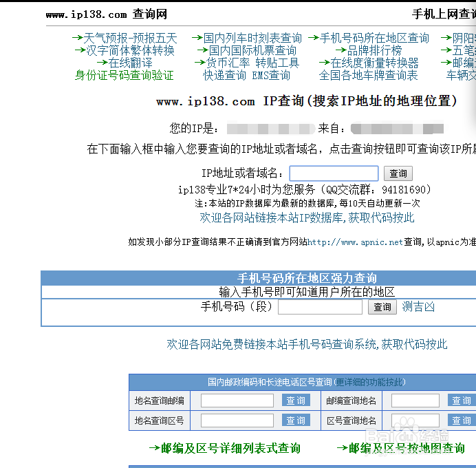Open the 品牌排行榜 link
Image resolution: width=476 pixels, height=468 pixels.
[x=374, y=51]
